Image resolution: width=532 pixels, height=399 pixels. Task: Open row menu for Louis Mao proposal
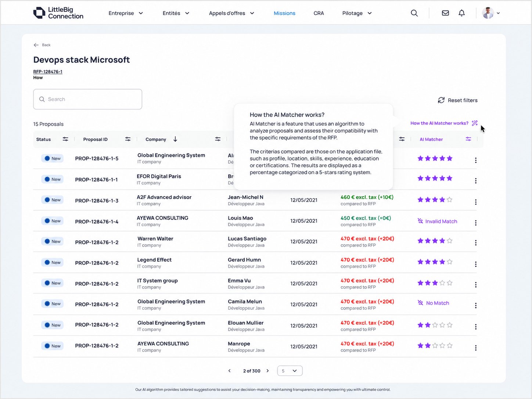(x=476, y=223)
